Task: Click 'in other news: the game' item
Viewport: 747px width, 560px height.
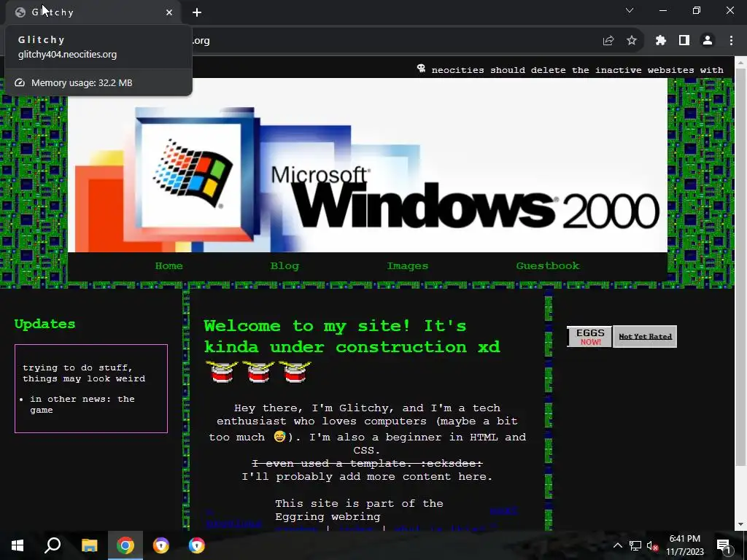Action: [82, 404]
